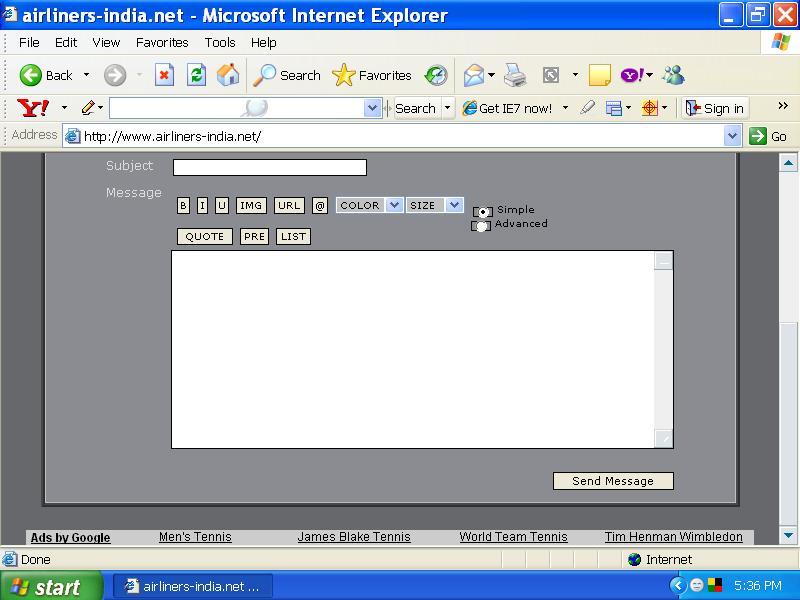The height and width of the screenshot is (600, 800).
Task: Click the green Go arrow button
Action: point(758,136)
